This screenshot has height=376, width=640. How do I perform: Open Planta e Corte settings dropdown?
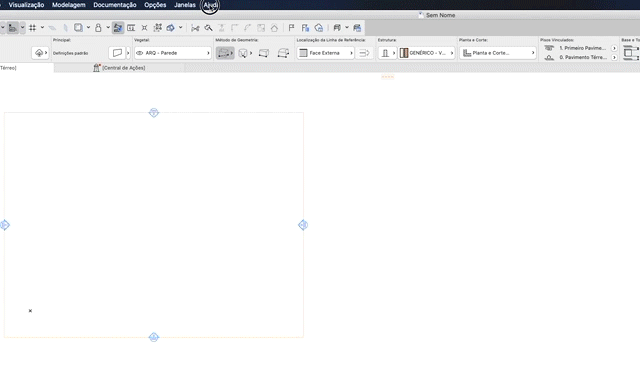(x=498, y=53)
